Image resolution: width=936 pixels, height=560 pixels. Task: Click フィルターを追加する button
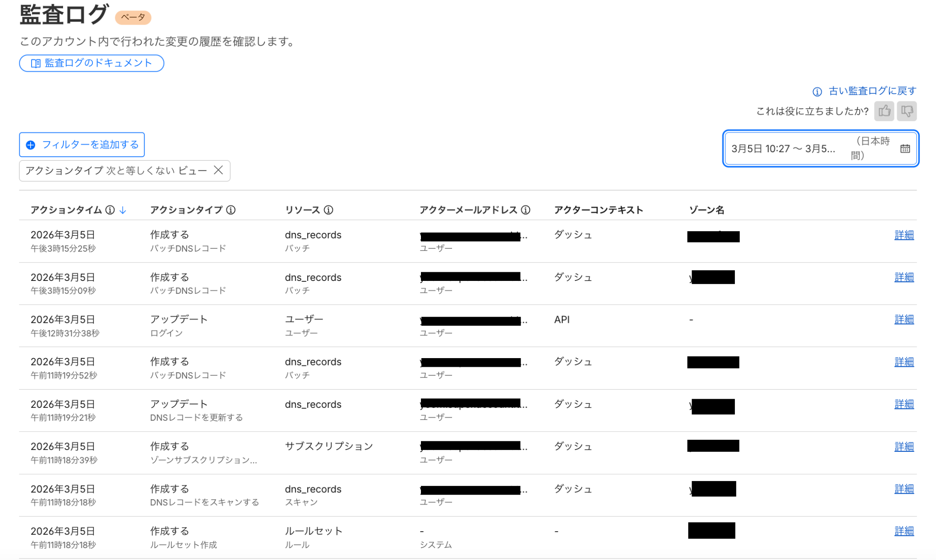coord(82,145)
